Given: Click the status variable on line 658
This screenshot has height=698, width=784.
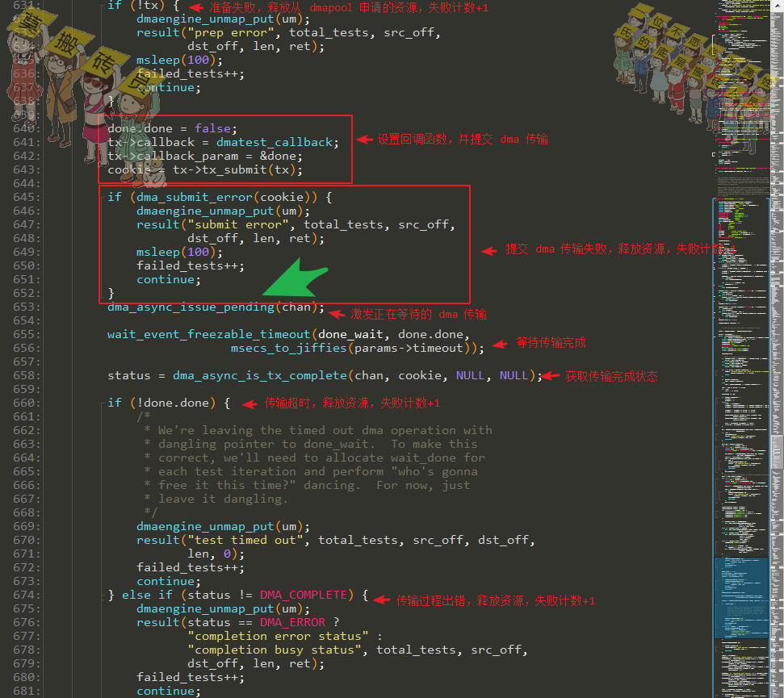Looking at the screenshot, I should (129, 376).
